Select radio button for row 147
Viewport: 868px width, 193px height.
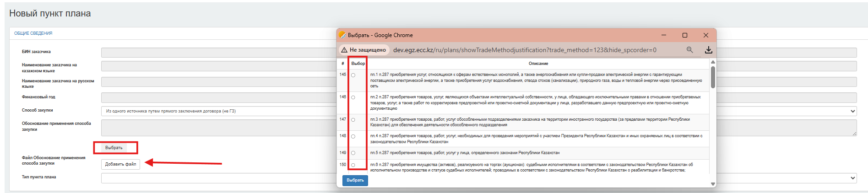tap(353, 120)
